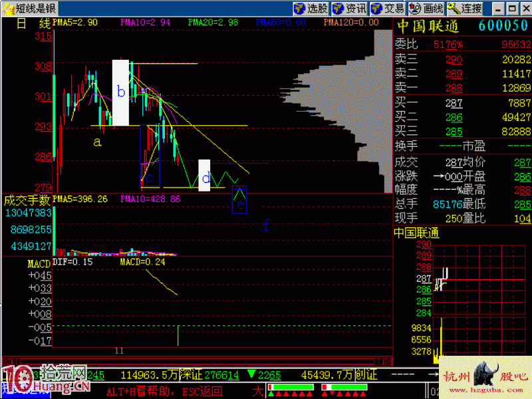This screenshot has width=532, height=399.
Task: Click the intraday 287 price level label
Action: tap(424, 279)
